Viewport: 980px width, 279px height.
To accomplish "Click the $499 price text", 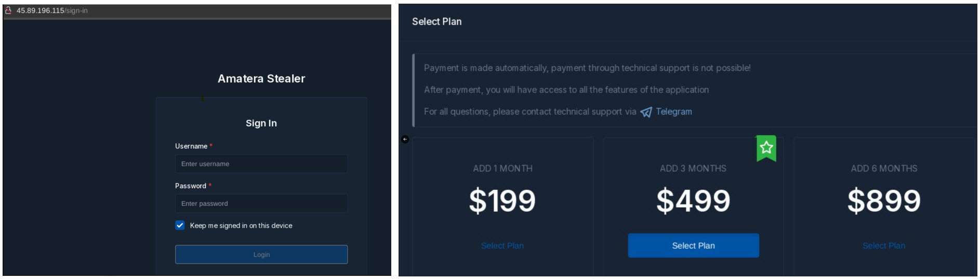I will click(x=693, y=201).
